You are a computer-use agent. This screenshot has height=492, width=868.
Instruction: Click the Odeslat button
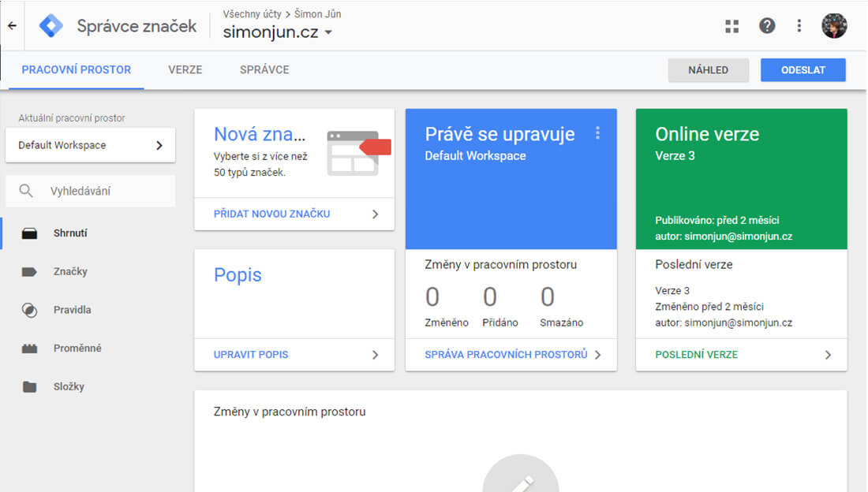[803, 70]
